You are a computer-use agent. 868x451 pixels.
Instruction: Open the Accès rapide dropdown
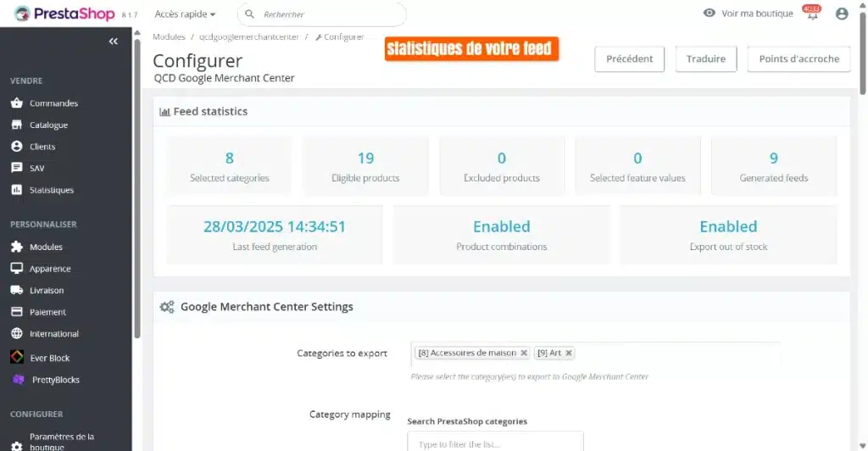coord(185,14)
